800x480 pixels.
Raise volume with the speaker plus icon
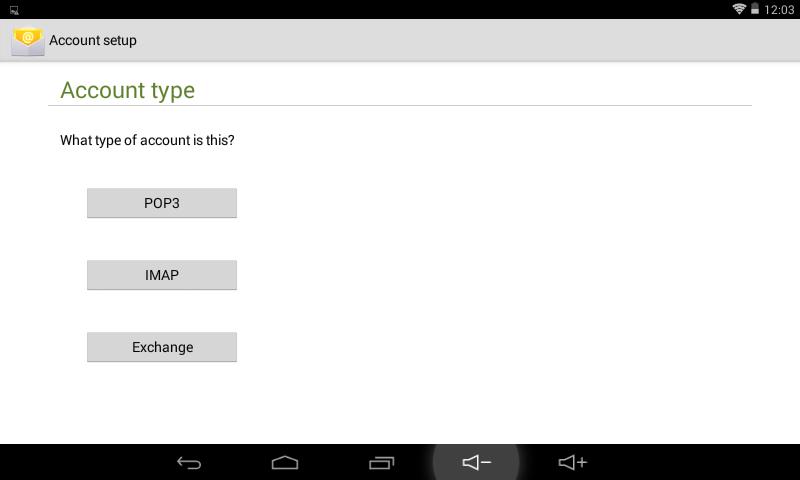pyautogui.click(x=573, y=463)
